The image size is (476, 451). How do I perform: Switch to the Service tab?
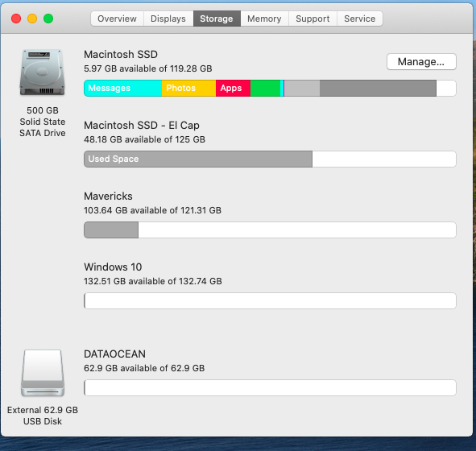(360, 19)
